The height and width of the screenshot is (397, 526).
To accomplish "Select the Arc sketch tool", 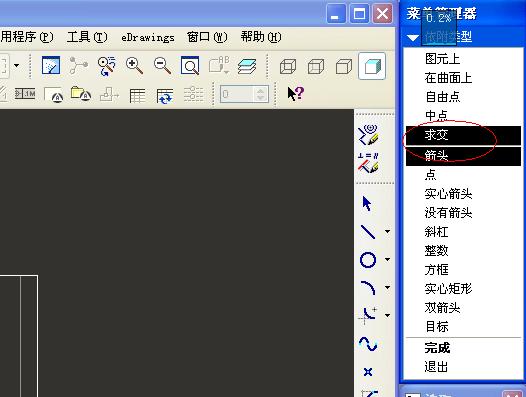I will coord(368,288).
